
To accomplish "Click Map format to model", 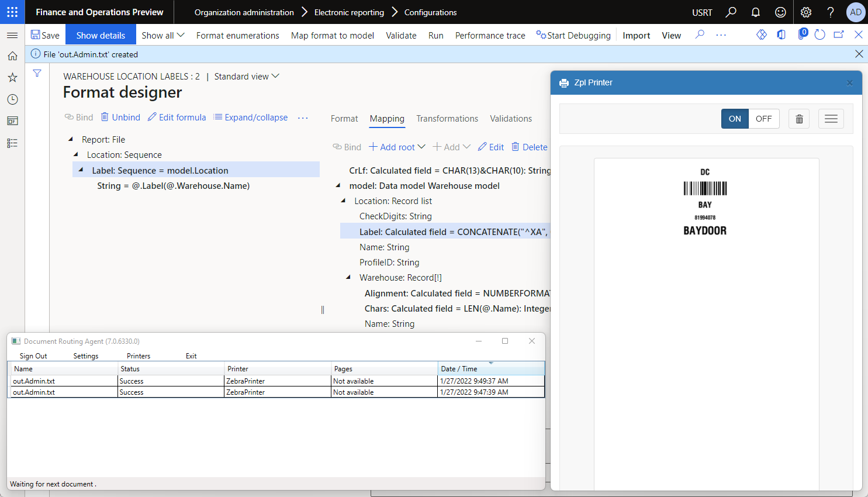I will 333,35.
